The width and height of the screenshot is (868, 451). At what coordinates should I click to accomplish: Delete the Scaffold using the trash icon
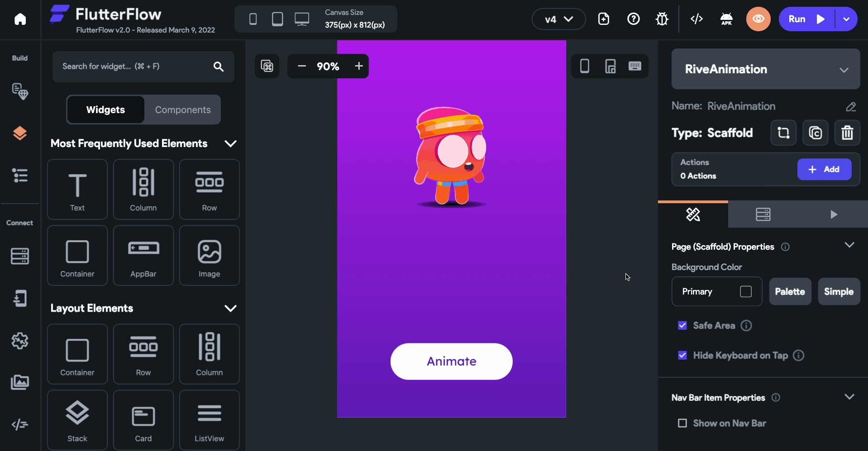pos(847,133)
